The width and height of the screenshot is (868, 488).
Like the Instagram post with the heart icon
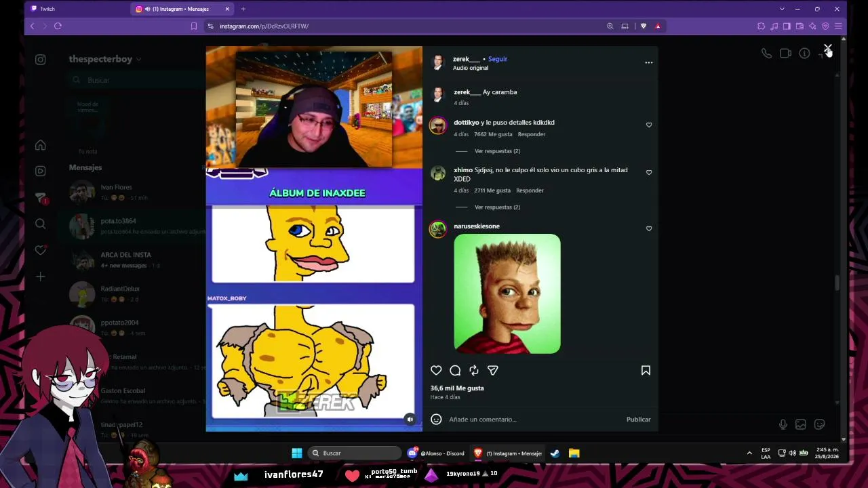[x=436, y=370]
